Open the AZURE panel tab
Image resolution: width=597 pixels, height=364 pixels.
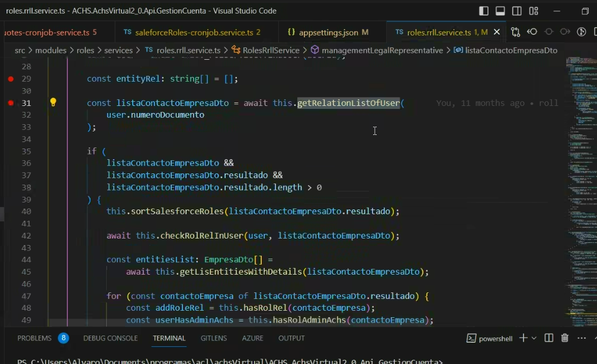coord(252,338)
